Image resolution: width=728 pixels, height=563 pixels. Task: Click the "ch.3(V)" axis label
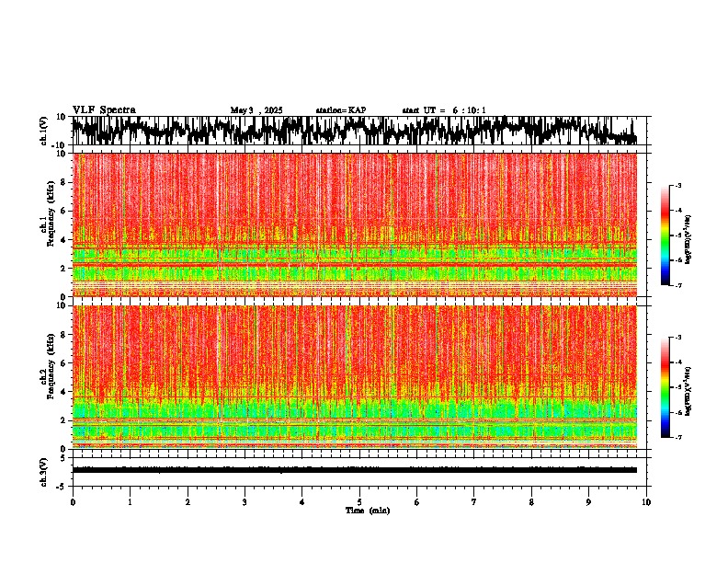[x=44, y=472]
